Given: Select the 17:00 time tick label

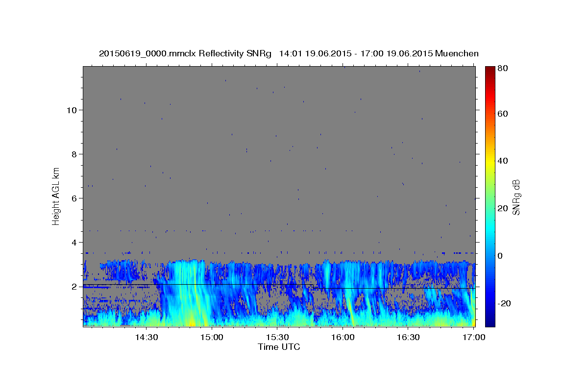Looking at the screenshot, I should click(473, 337).
